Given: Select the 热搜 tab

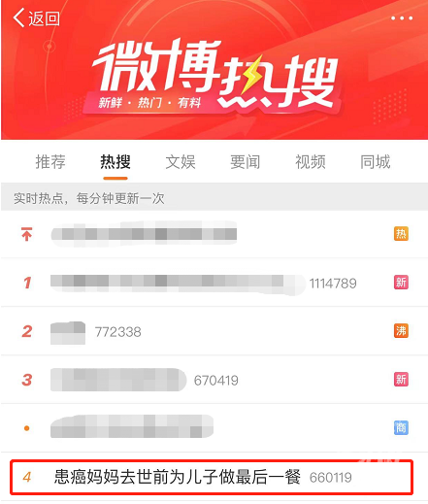Looking at the screenshot, I should pos(115,162).
